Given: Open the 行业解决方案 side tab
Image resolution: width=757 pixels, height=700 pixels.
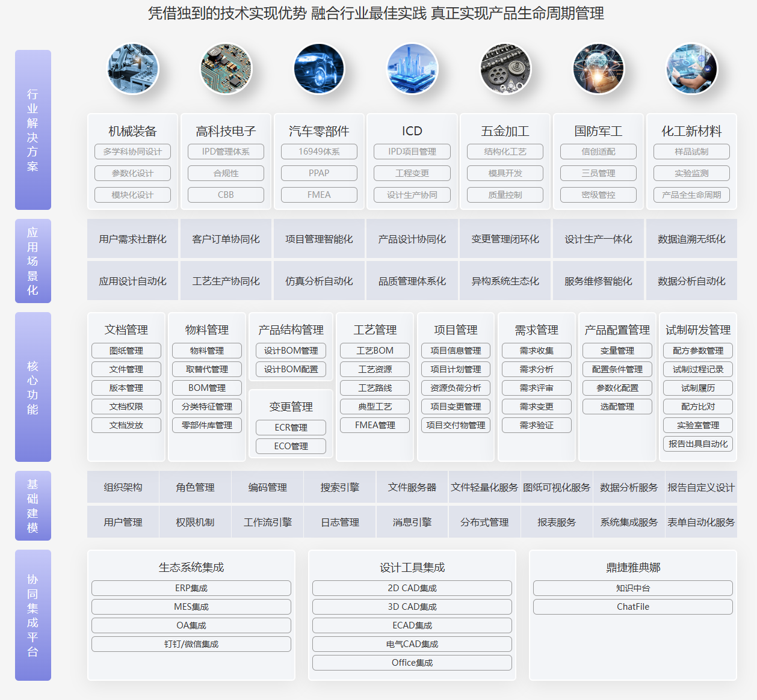Looking at the screenshot, I should 33,130.
